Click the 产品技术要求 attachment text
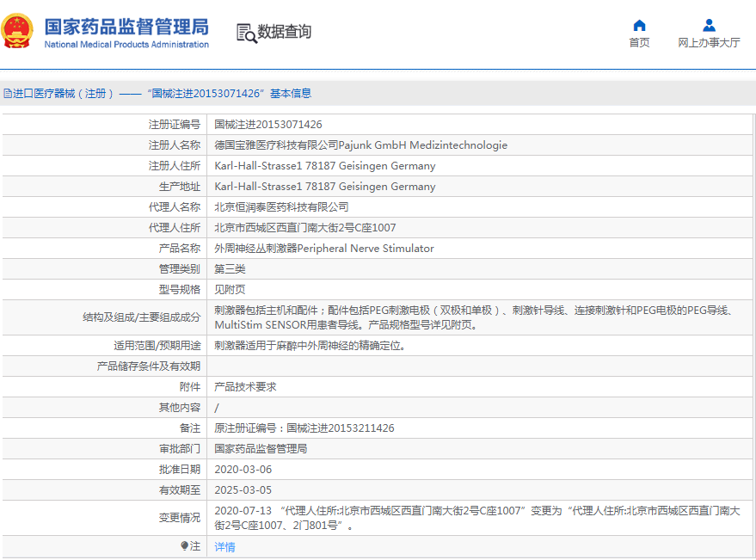Viewport: 756px width, 560px height. [245, 387]
